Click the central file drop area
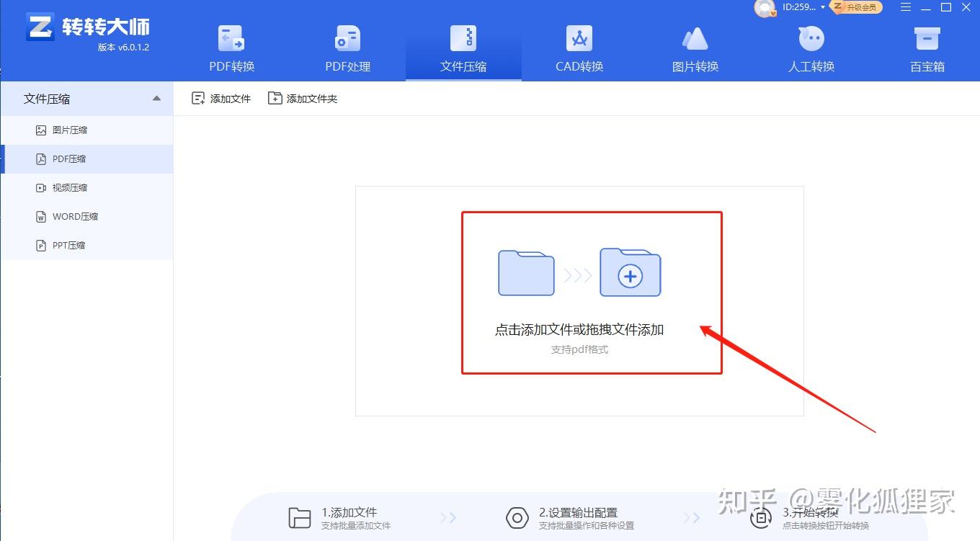This screenshot has width=980, height=541. coord(591,292)
